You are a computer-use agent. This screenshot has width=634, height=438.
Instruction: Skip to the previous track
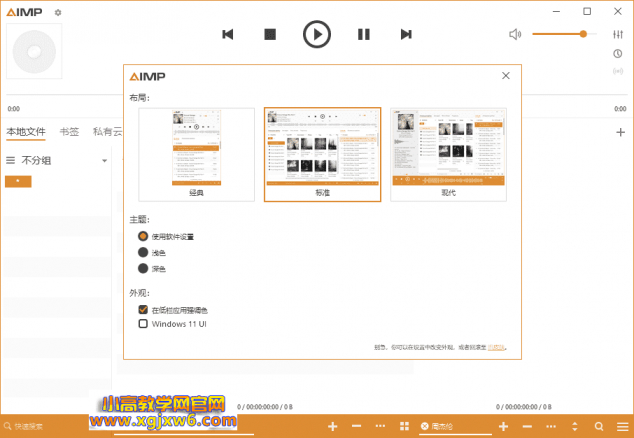(228, 34)
